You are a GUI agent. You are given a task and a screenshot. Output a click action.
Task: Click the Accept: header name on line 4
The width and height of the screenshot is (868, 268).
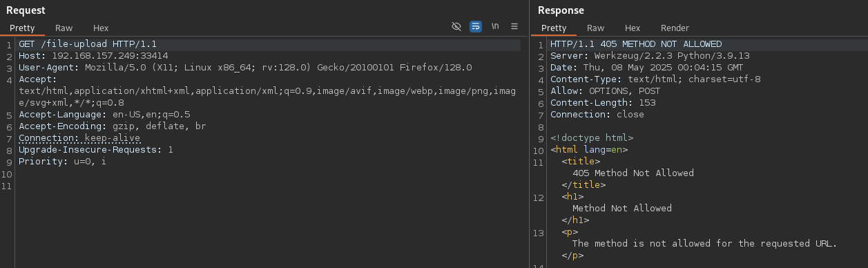(38, 79)
